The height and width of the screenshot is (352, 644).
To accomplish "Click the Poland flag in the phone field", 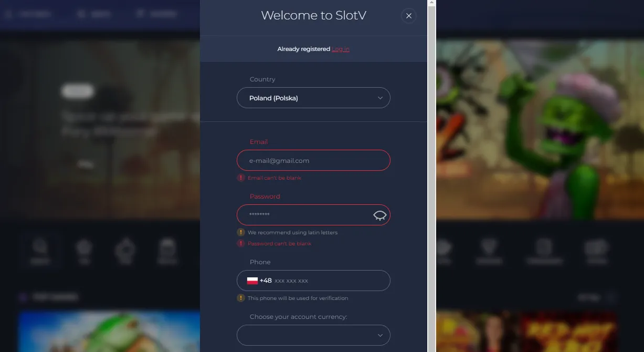I will (x=252, y=281).
